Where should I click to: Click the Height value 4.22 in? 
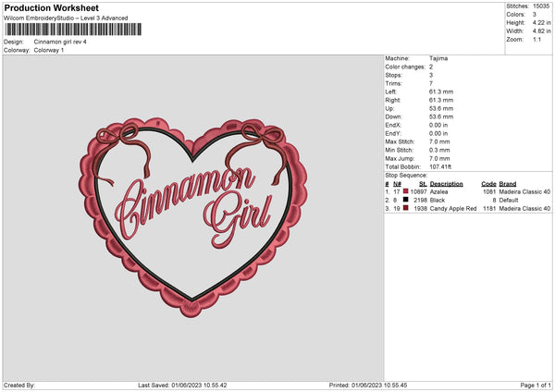(x=541, y=22)
